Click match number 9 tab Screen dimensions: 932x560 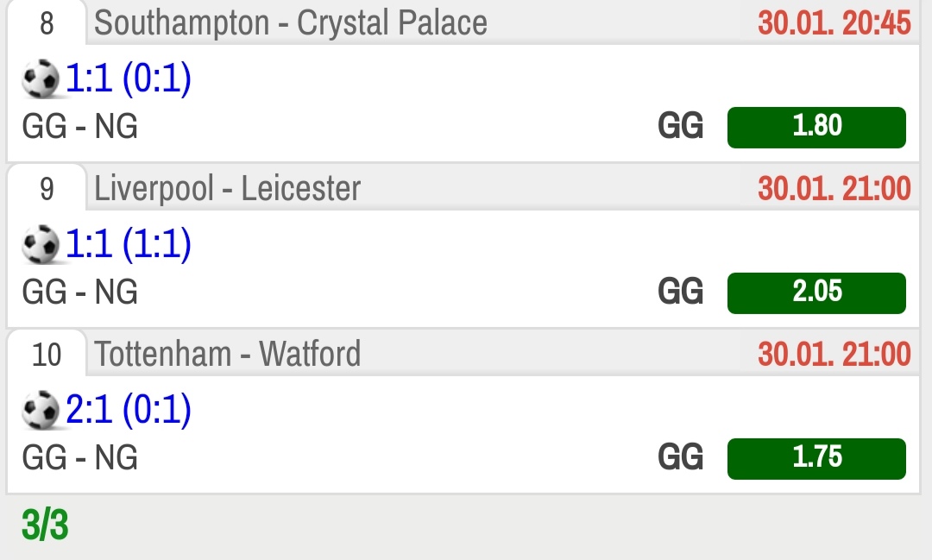pos(47,189)
